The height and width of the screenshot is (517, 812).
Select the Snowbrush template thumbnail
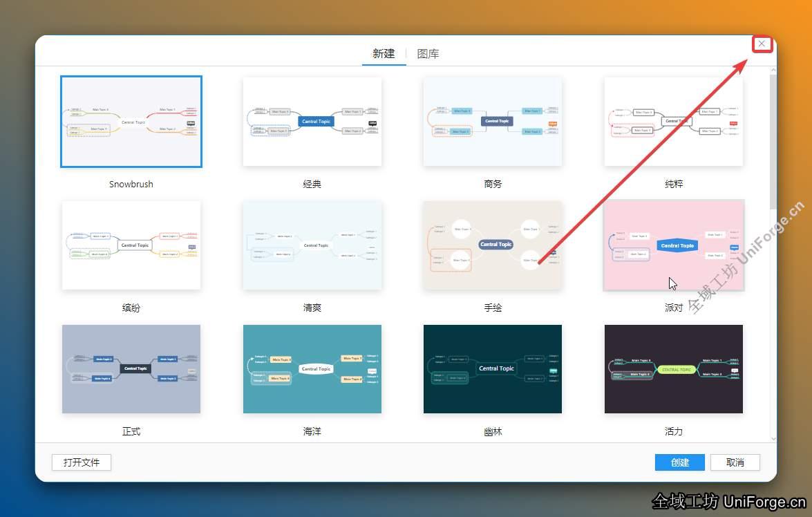tap(131, 122)
